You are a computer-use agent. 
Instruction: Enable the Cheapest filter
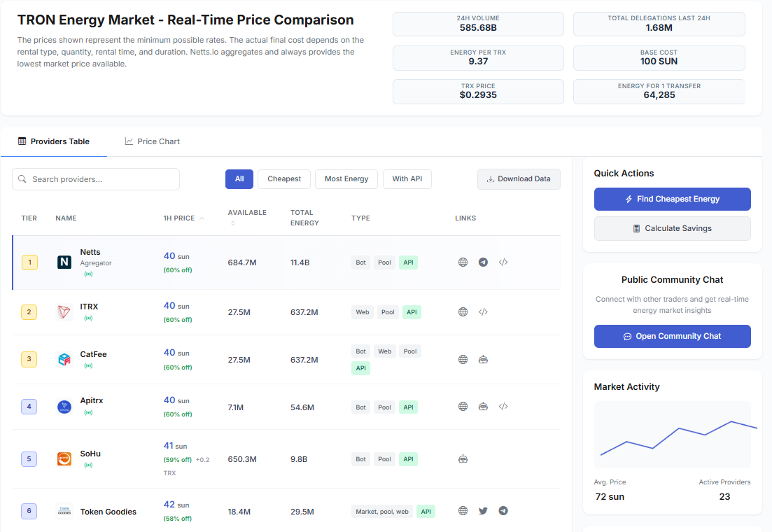tap(284, 179)
